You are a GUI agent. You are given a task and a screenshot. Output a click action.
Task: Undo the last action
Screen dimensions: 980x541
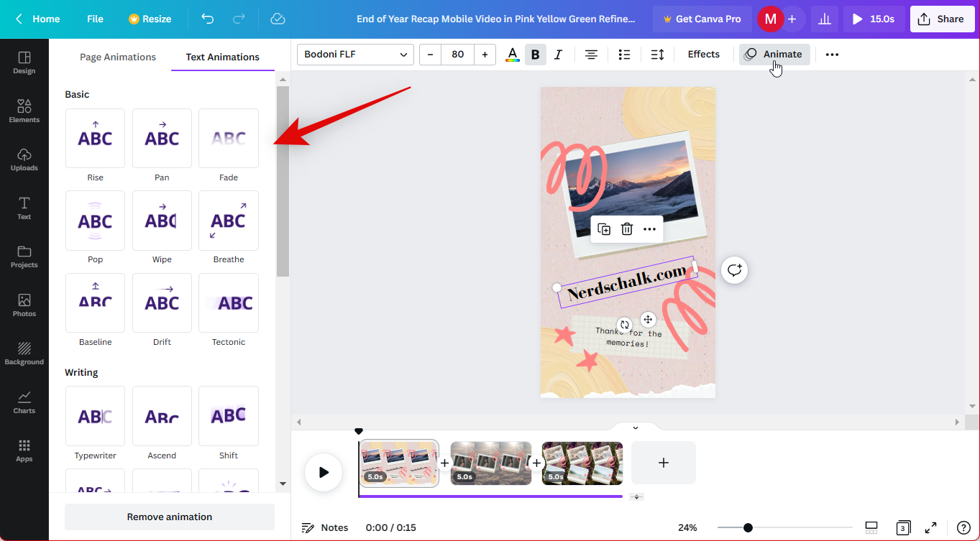pos(208,19)
